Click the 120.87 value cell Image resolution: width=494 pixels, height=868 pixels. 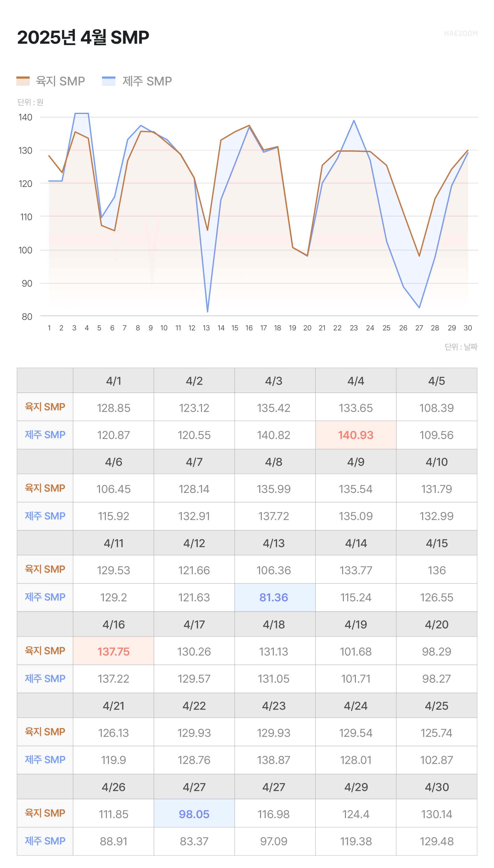pos(113,435)
